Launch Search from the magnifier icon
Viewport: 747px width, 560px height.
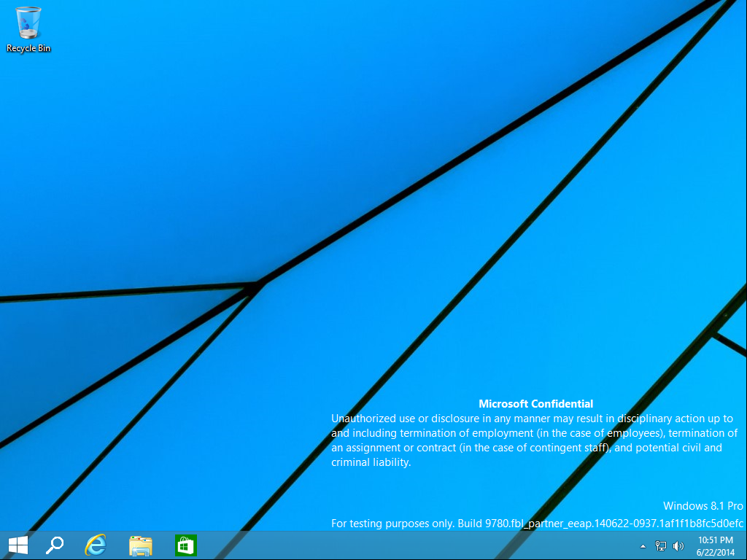(55, 545)
